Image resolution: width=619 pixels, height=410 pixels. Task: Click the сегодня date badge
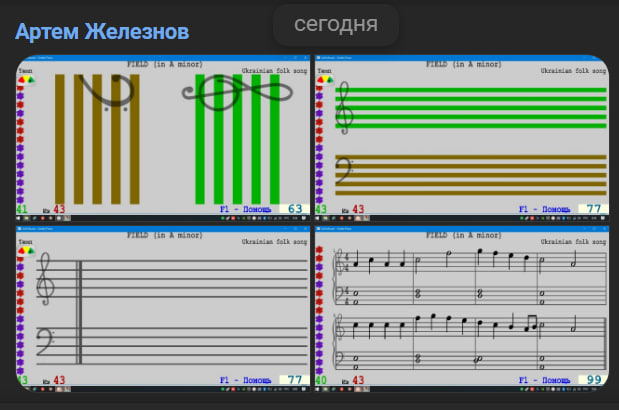(x=336, y=24)
